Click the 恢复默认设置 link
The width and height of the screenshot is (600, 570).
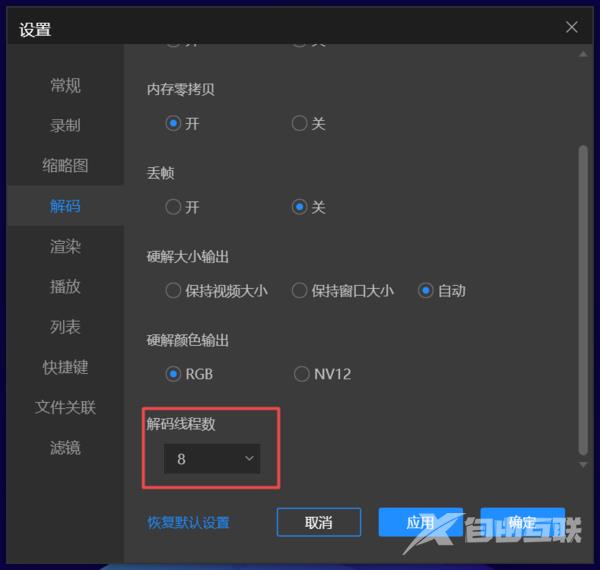click(x=188, y=522)
